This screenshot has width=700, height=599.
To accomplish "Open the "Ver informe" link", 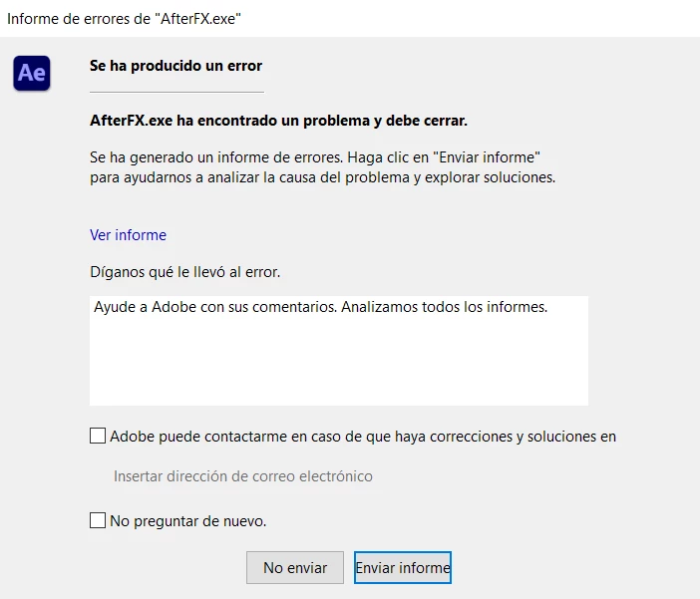I will [x=128, y=235].
